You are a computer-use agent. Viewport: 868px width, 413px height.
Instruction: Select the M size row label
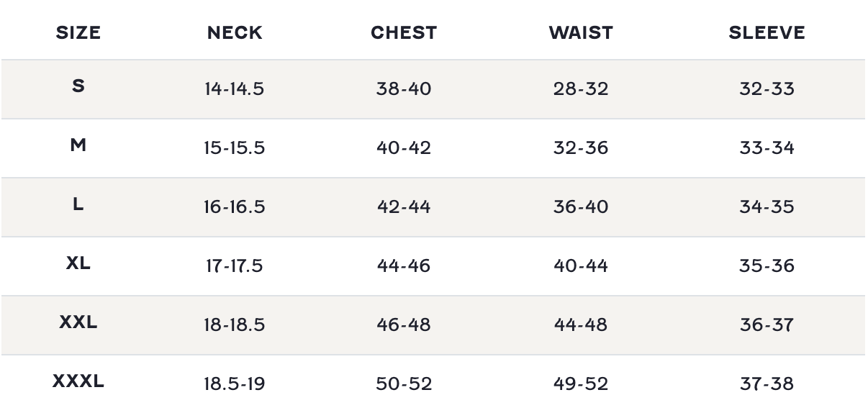tap(78, 145)
